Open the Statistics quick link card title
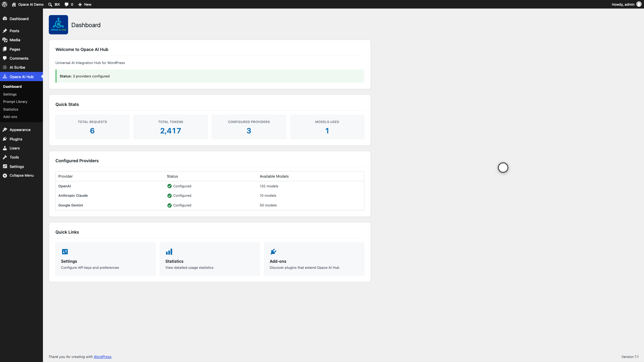Image resolution: width=644 pixels, height=362 pixels. (174, 261)
